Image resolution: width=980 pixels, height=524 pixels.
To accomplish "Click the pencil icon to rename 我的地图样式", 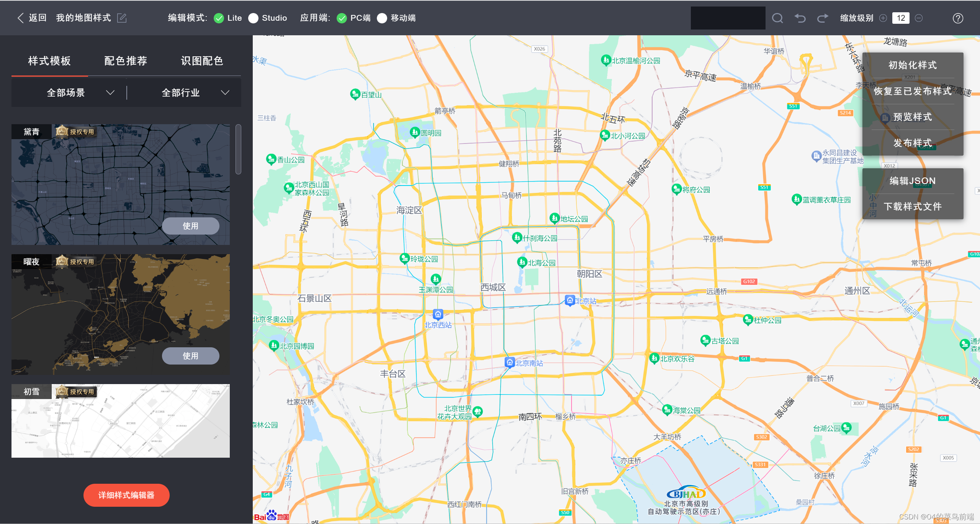I will point(121,18).
